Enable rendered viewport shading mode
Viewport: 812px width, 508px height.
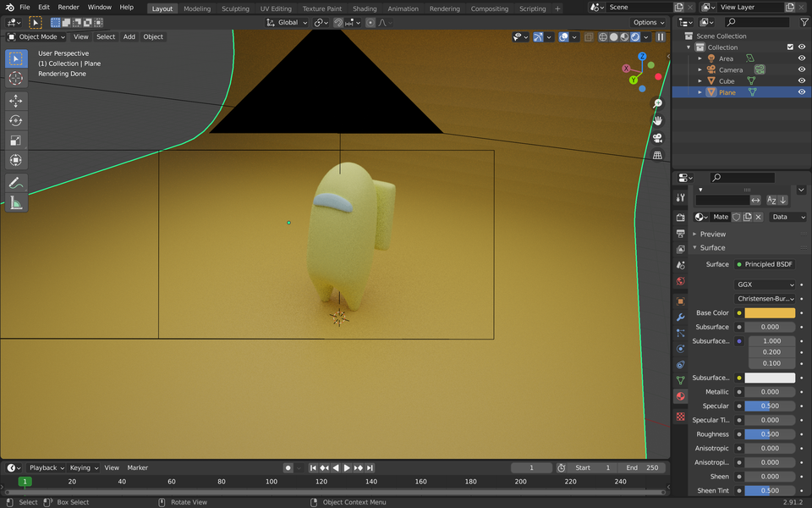click(x=635, y=36)
